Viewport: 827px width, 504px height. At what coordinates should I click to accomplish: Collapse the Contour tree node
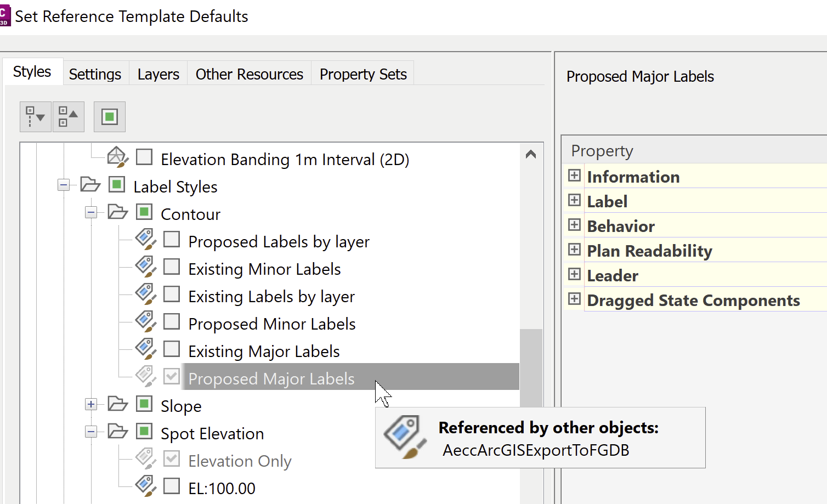pos(91,213)
